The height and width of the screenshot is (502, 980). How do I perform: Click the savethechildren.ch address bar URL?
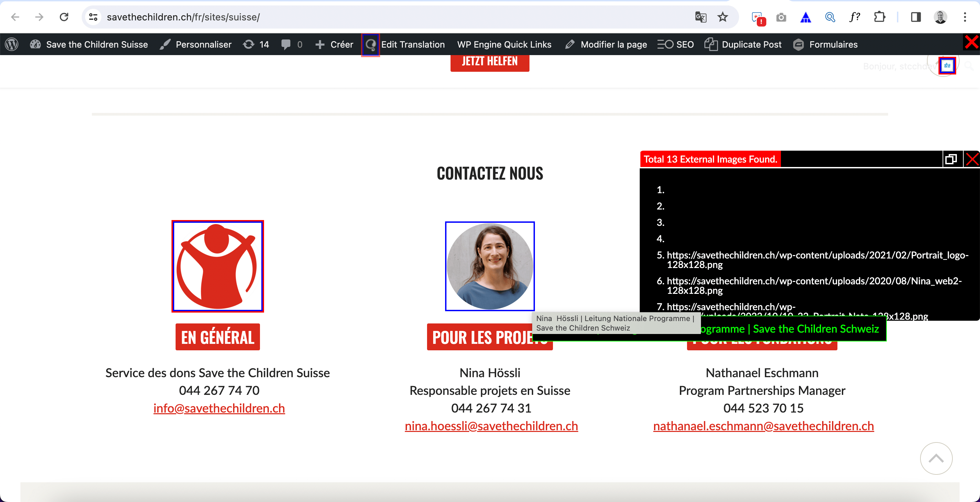tap(183, 17)
